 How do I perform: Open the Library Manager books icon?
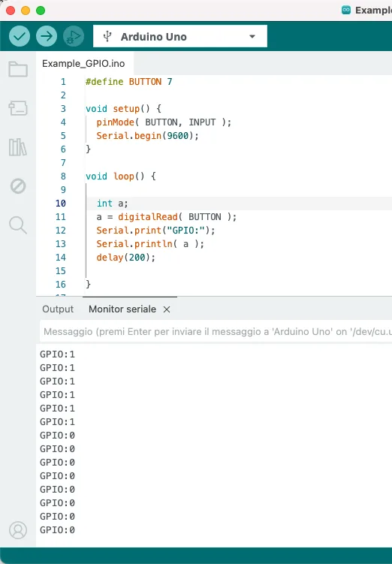(x=18, y=147)
